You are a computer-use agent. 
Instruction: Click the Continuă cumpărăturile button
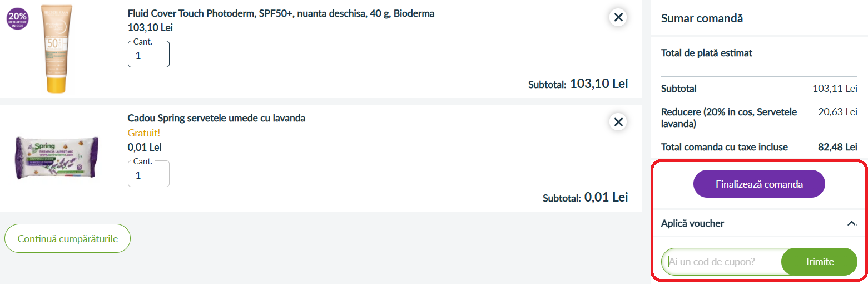click(67, 238)
